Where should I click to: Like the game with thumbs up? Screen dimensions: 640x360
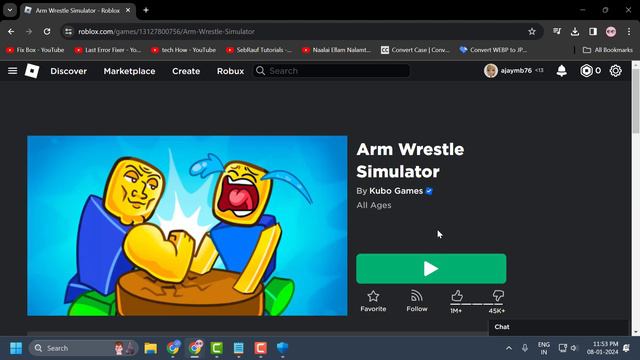tap(457, 296)
